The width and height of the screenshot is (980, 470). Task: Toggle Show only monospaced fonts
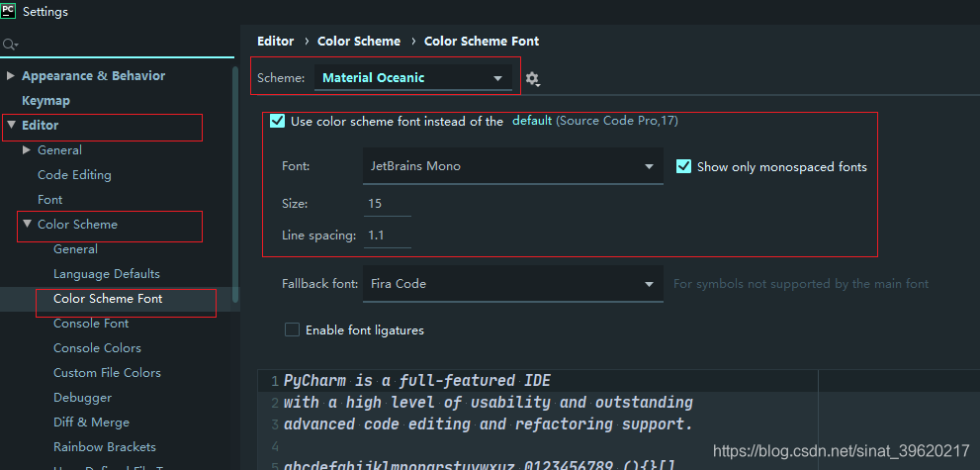(x=683, y=166)
